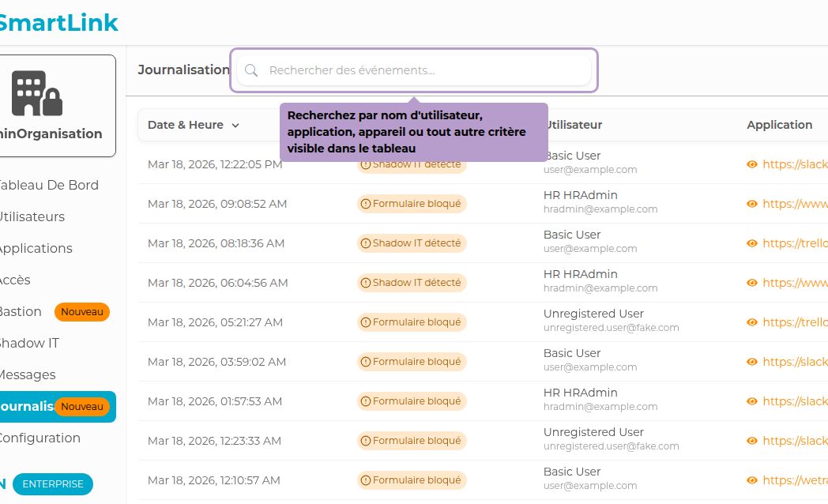Click the warning icon inside the first Shadow IT détecté badge
828x504 pixels.
[364, 164]
